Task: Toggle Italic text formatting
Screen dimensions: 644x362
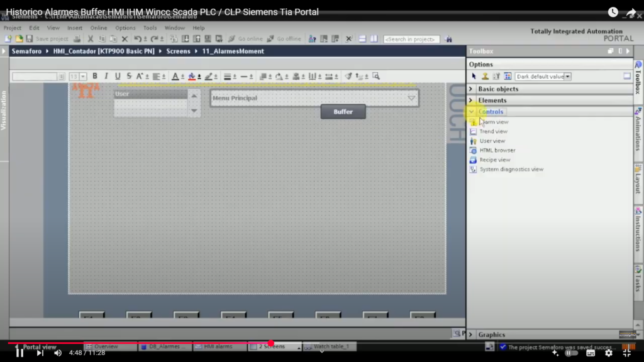Action: pyautogui.click(x=106, y=76)
